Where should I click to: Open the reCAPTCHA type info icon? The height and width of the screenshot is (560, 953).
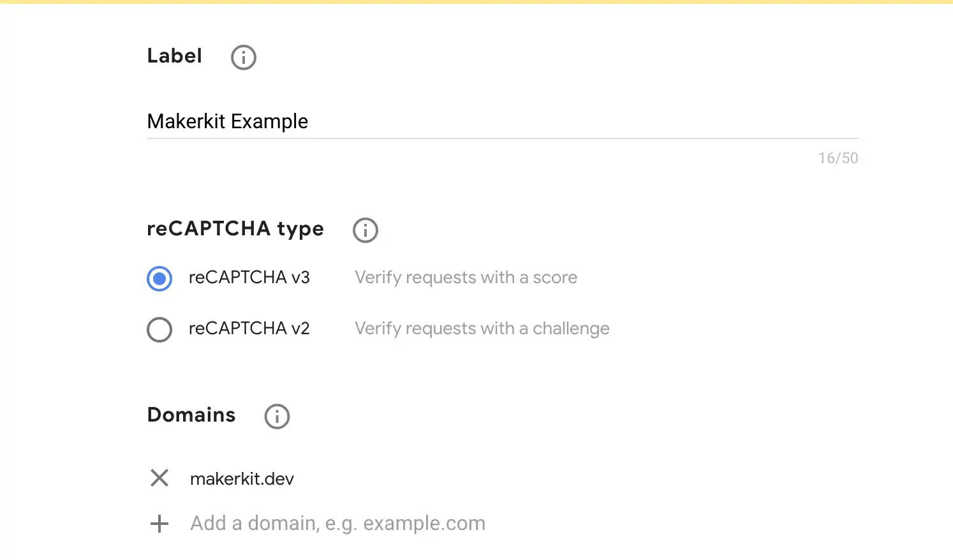click(366, 230)
